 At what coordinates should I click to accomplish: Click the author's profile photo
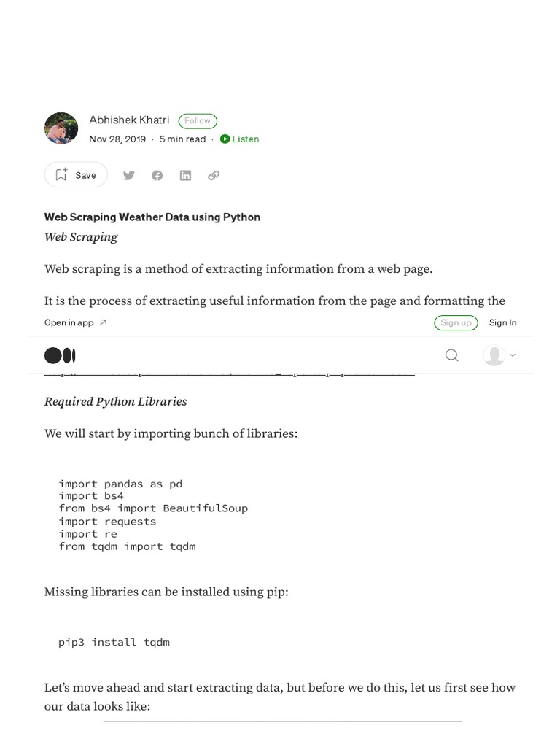coord(61,128)
